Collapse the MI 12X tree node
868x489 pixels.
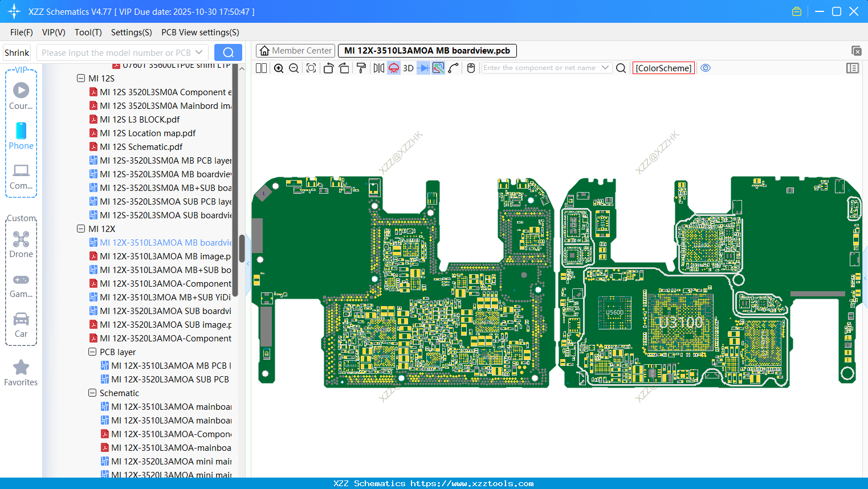pos(81,229)
